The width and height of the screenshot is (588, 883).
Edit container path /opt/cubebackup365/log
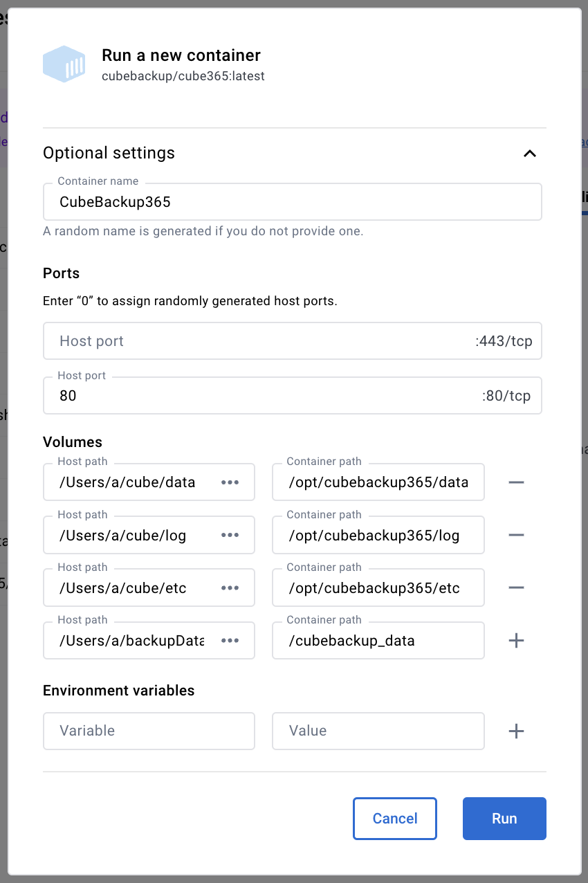[378, 535]
